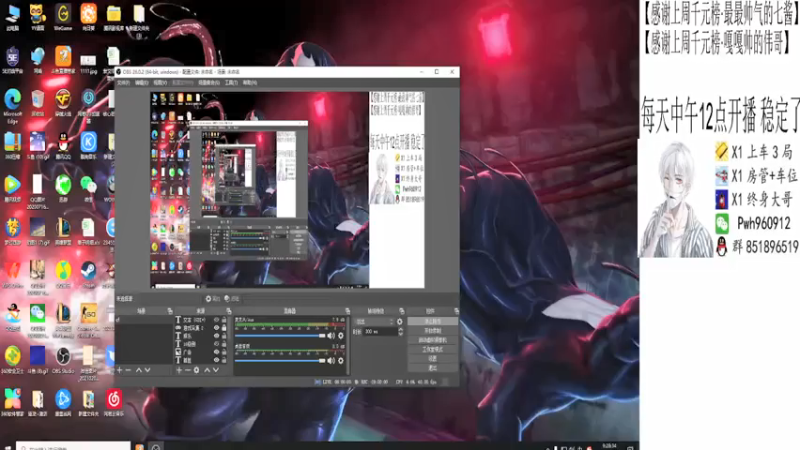Image resolution: width=800 pixels, height=450 pixels.
Task: Select the 1111.jpg file on desktop
Action: click(x=88, y=64)
